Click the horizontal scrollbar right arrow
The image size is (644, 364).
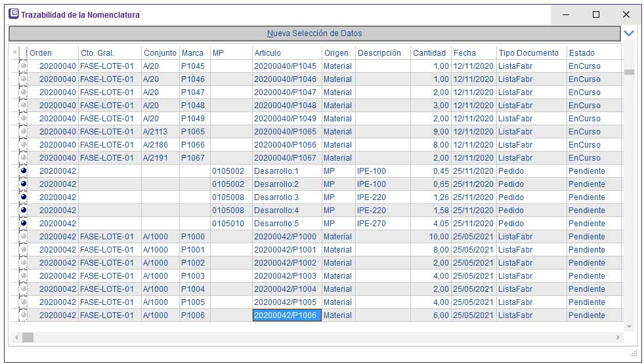(x=617, y=337)
